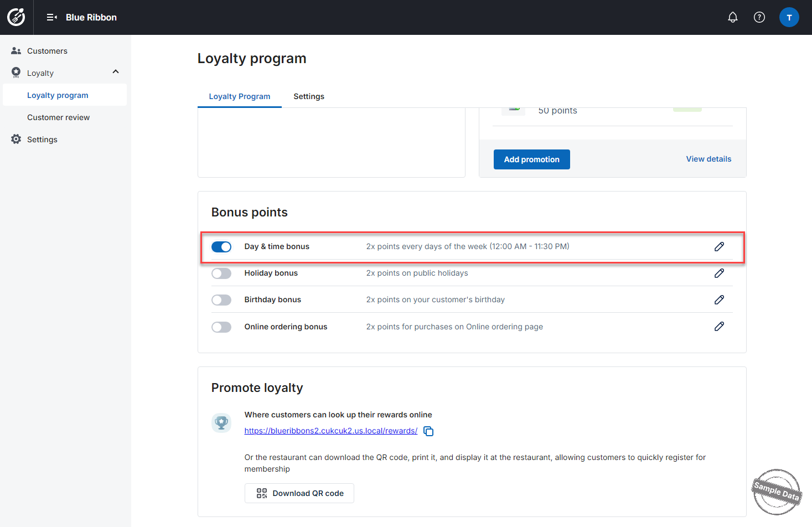Edit the Holiday bonus
This screenshot has width=812, height=527.
719,273
